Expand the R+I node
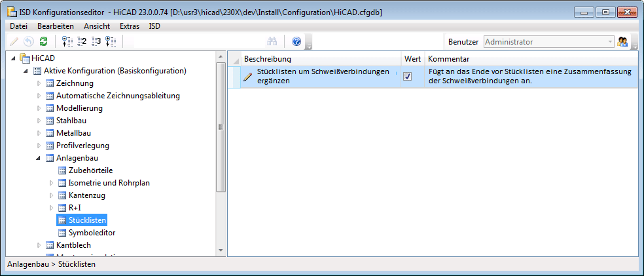Image resolution: width=644 pixels, height=276 pixels. [x=52, y=208]
